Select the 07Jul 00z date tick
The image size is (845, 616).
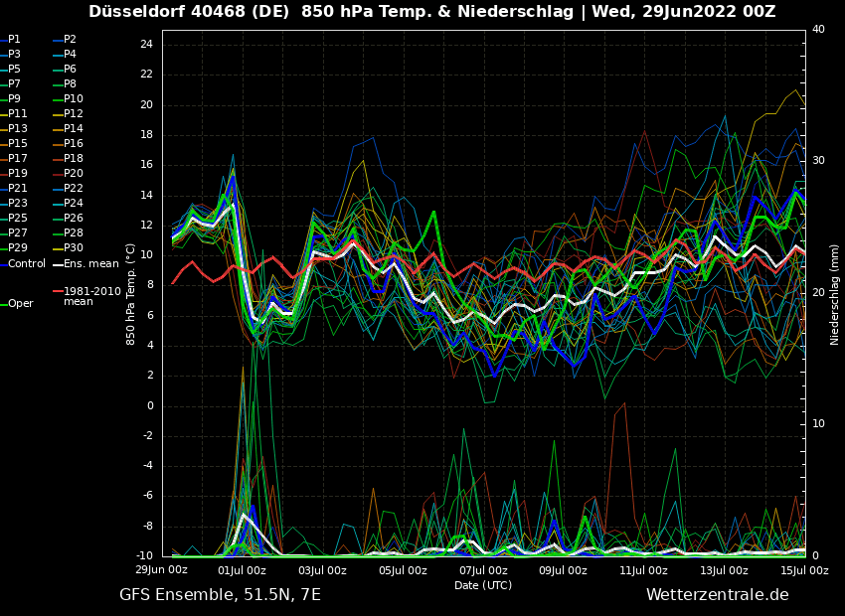click(x=483, y=571)
